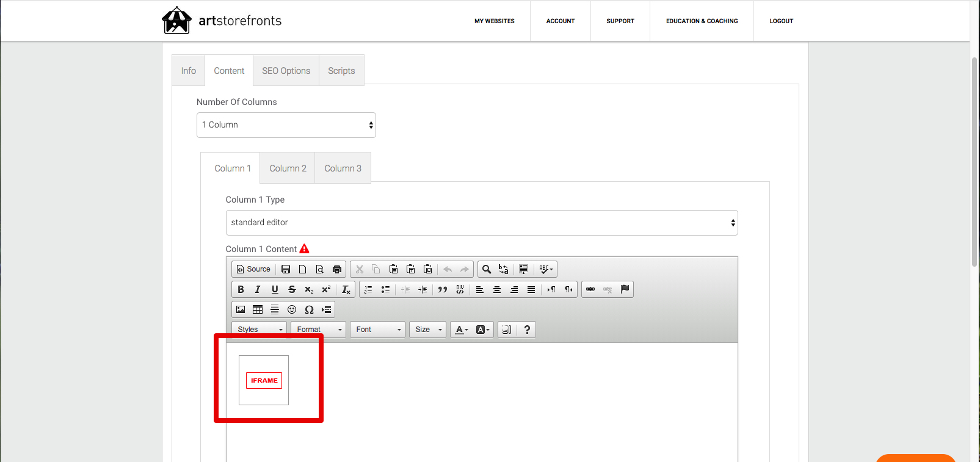Toggle the Underline formatting button
Viewport: 980px width, 462px height.
coord(275,289)
